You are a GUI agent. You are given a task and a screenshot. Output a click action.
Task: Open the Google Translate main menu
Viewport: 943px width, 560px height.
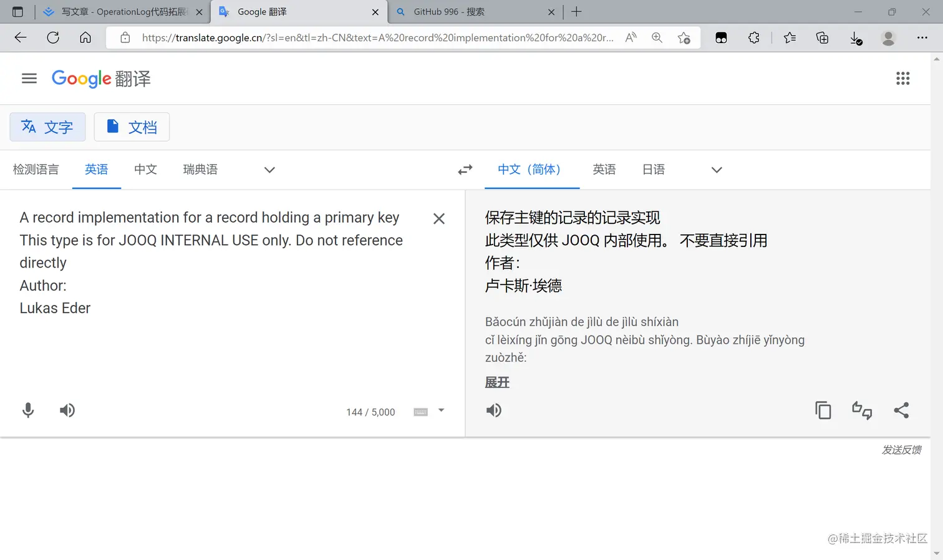[29, 79]
